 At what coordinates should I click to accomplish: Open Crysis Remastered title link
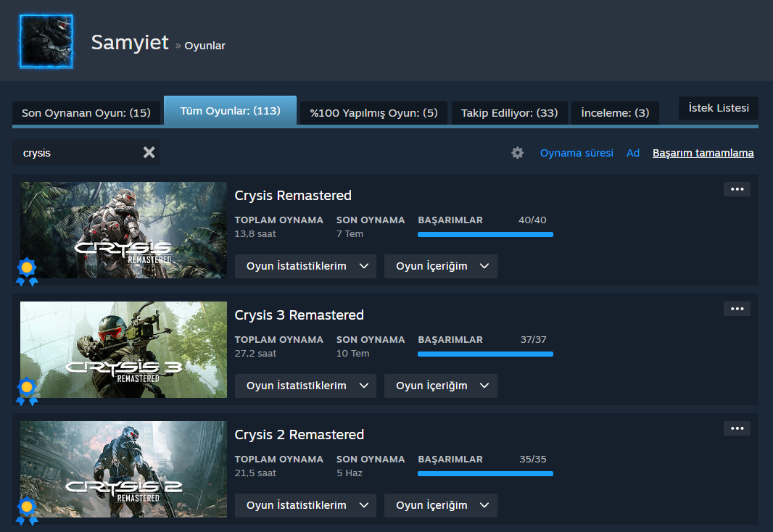click(x=293, y=196)
